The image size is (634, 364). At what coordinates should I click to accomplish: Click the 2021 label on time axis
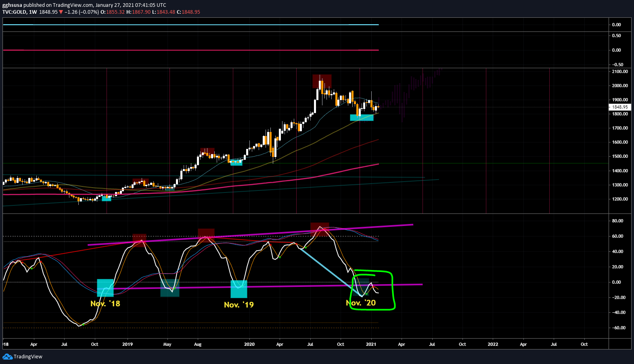click(371, 344)
